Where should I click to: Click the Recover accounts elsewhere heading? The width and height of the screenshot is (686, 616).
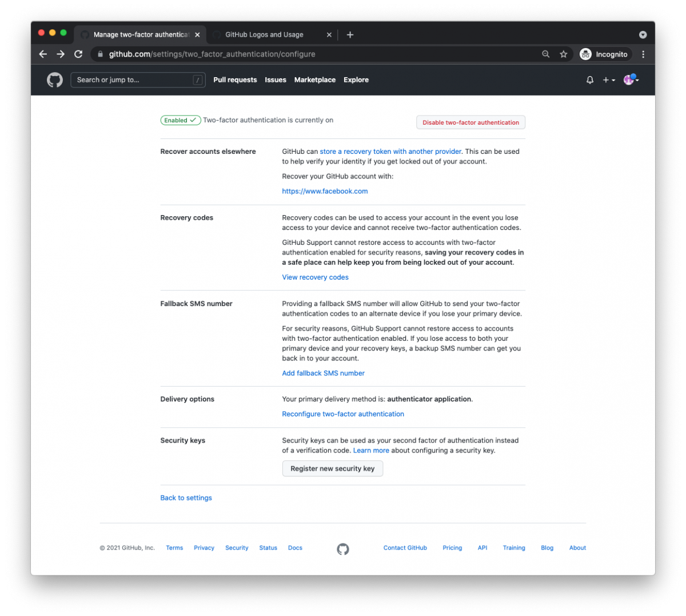pos(208,152)
